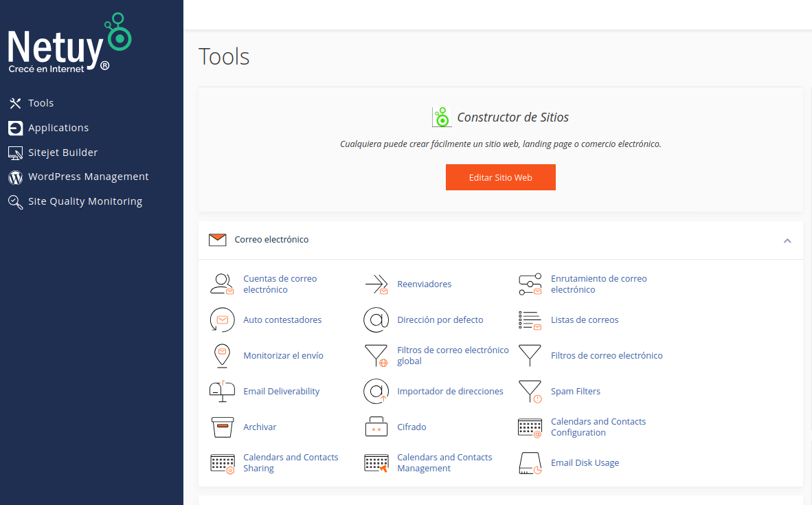
Task: Open the Reenviadores arrow icon
Action: point(376,284)
